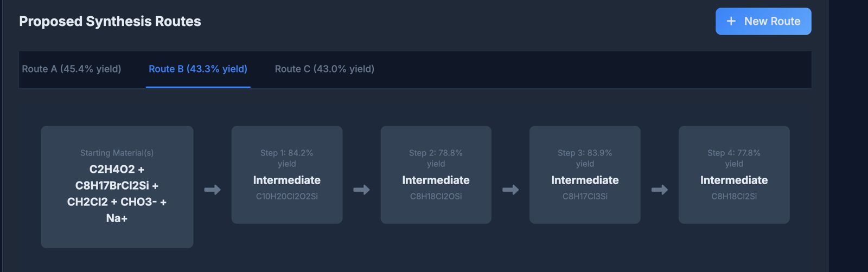Click the C8H17Cl3Si formula text
This screenshot has width=868, height=272.
[x=585, y=196]
